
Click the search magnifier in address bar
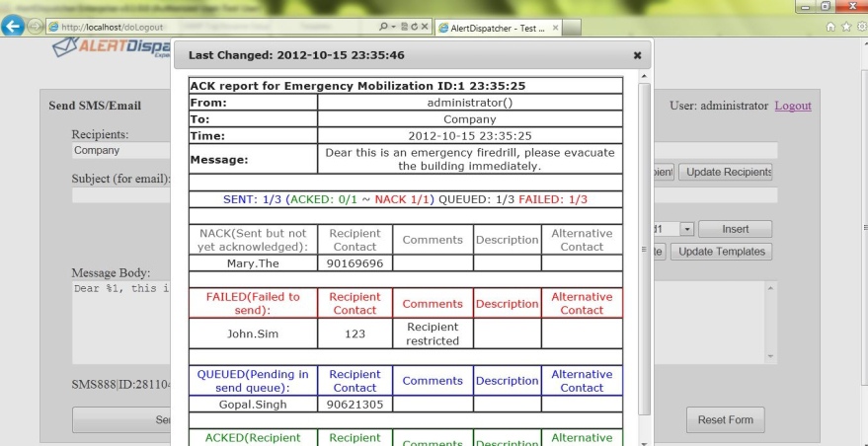pyautogui.click(x=383, y=27)
